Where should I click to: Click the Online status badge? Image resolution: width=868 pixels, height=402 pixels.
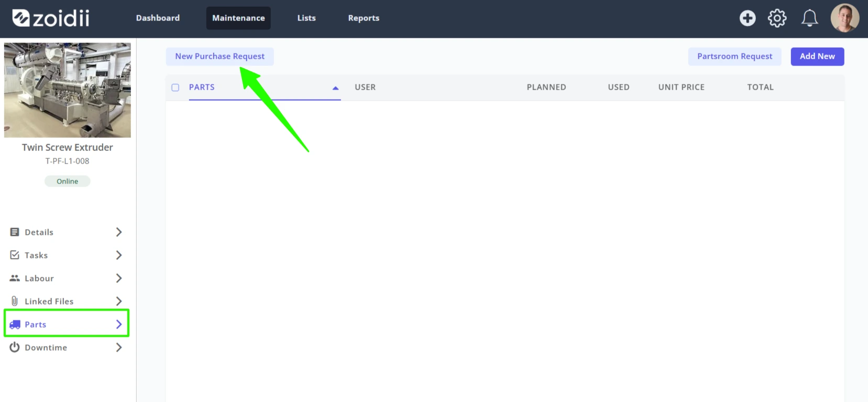[x=68, y=181]
